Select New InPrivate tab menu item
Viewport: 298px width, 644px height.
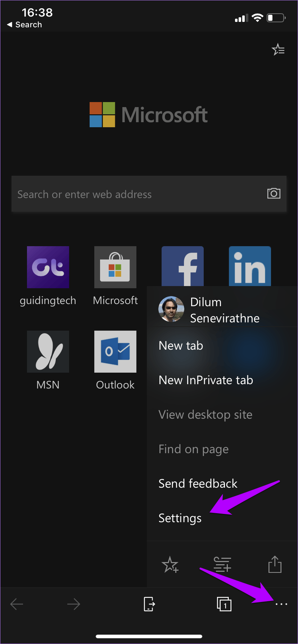click(206, 380)
